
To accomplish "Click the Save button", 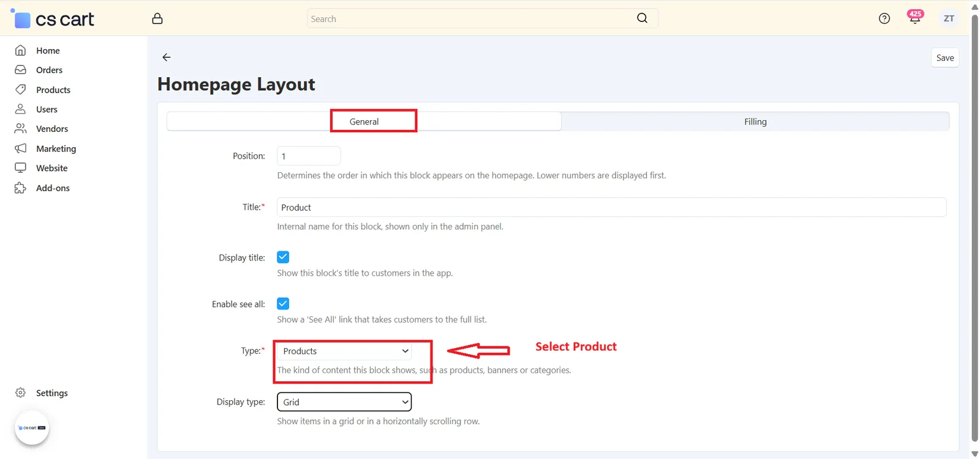I will coord(945,58).
